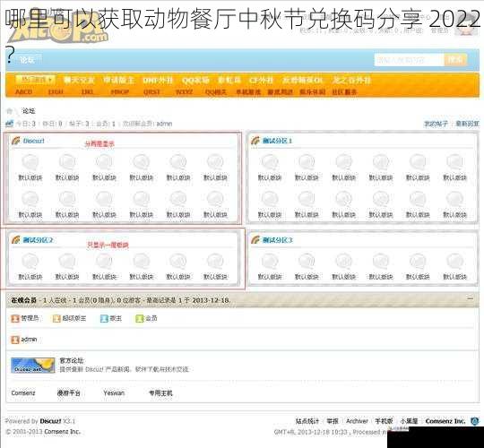Click the Discuz.net banner thumbnail
This screenshot has width=484, height=448.
(33, 366)
